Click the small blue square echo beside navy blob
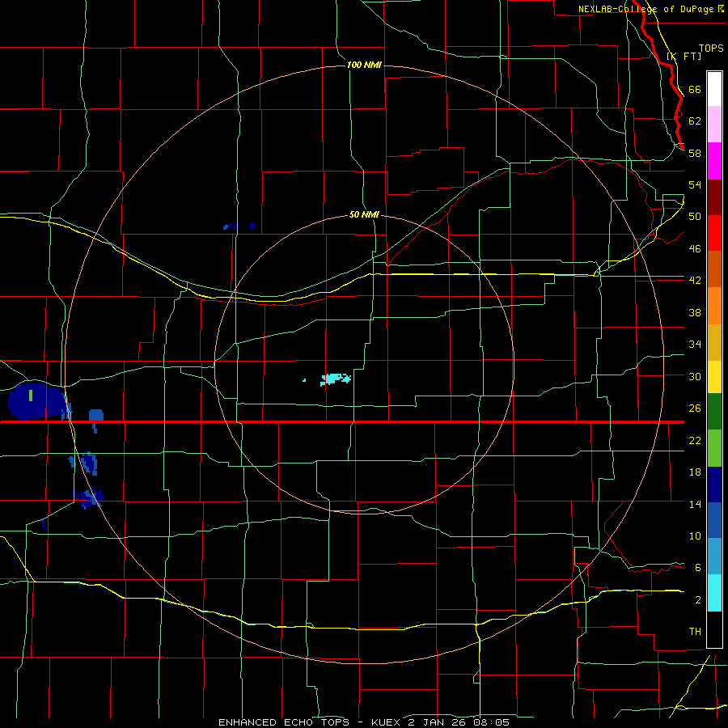Screen dimensions: 728x728 click(x=96, y=415)
